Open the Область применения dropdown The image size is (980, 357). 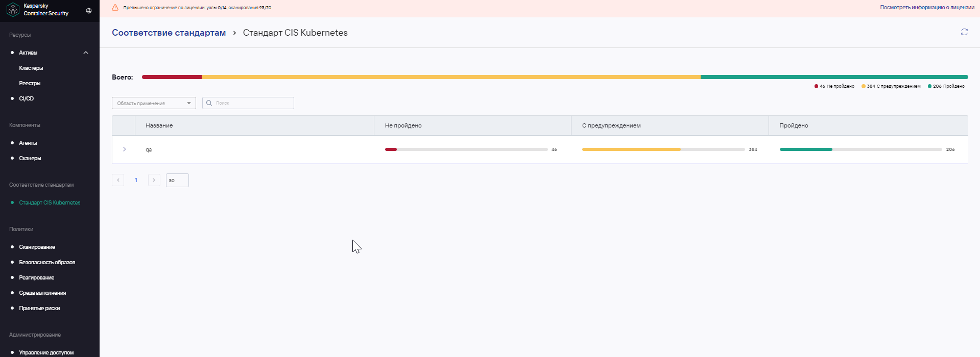(x=154, y=103)
